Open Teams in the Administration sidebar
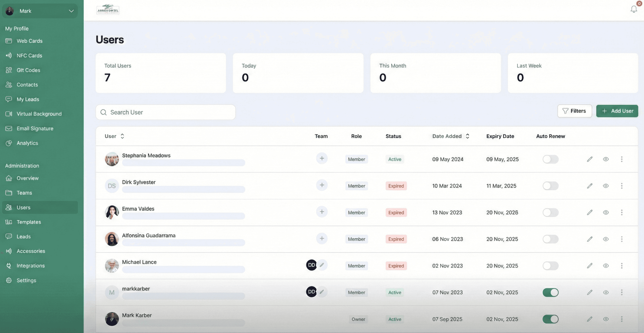 point(24,192)
